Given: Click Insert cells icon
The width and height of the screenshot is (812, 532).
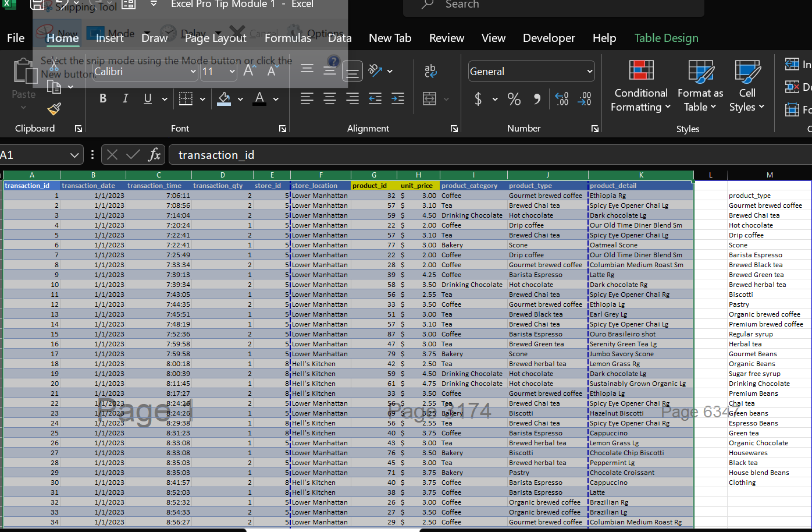Looking at the screenshot, I should point(792,64).
